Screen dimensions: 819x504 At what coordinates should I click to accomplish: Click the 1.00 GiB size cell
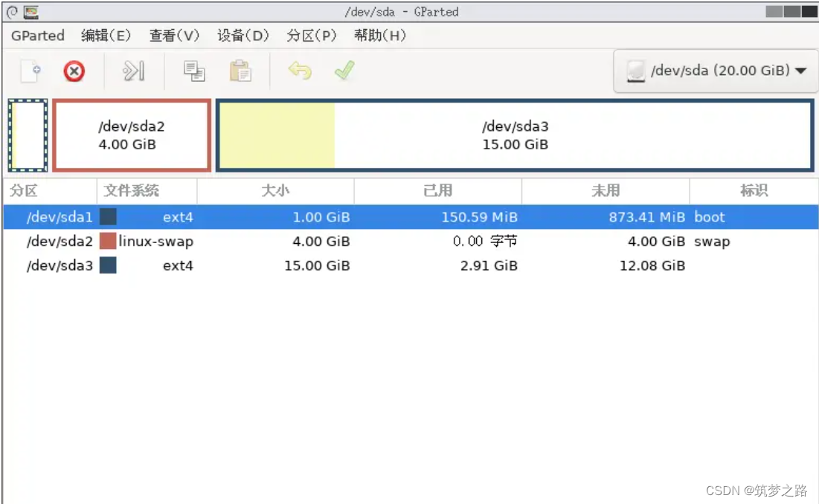[321, 217]
